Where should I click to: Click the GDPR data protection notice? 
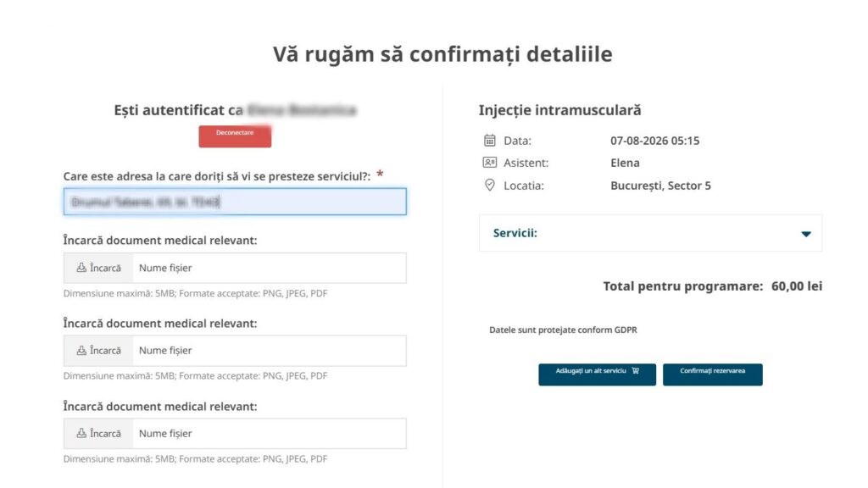[563, 330]
